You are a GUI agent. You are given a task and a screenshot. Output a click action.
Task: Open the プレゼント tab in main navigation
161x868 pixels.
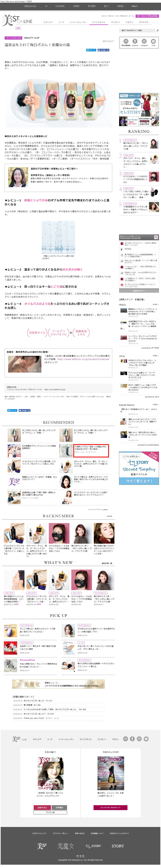click(115, 22)
